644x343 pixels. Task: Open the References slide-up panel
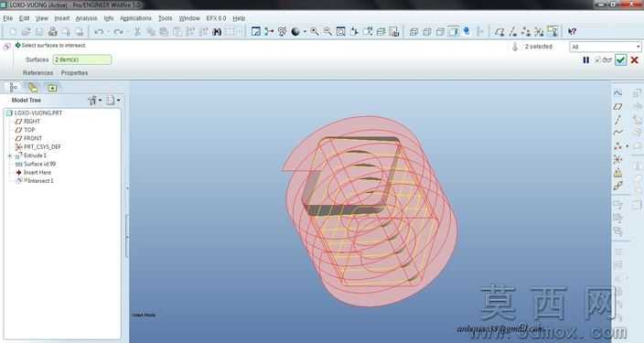[38, 73]
